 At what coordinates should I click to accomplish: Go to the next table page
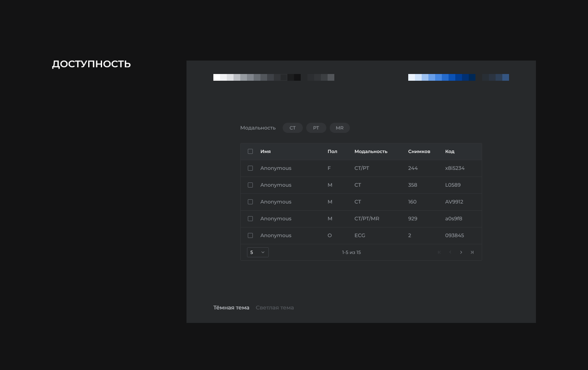pos(461,252)
